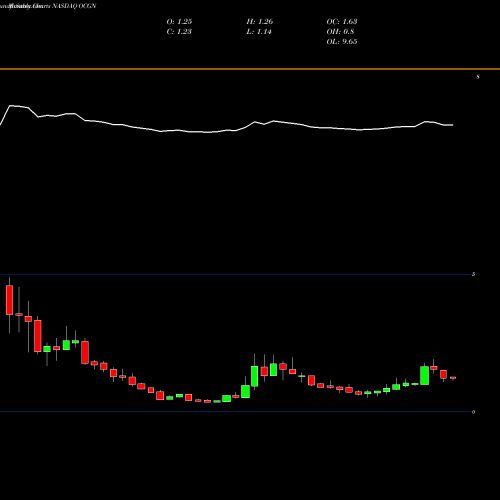Select the high value H: 1.26
The width and height of the screenshot is (500, 500).
coord(260,22)
